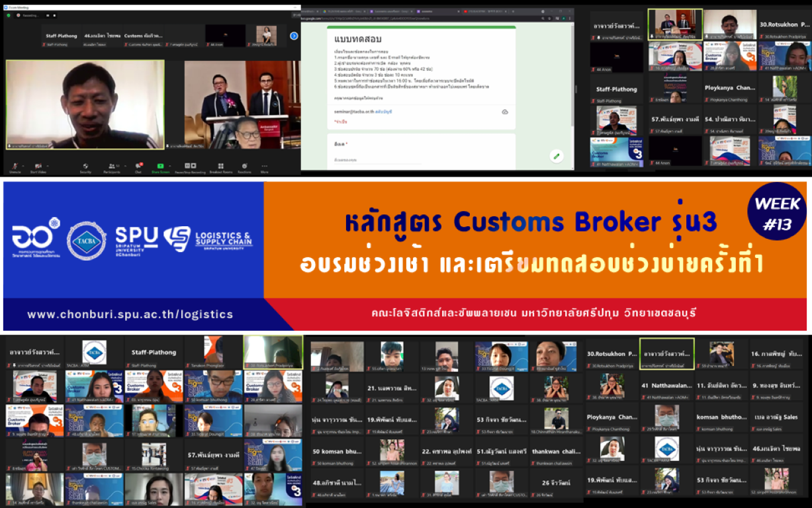Viewport: 812px width, 508px height.
Task: Click the '53' participant tile in bottom-right gallery
Action: click(722, 481)
